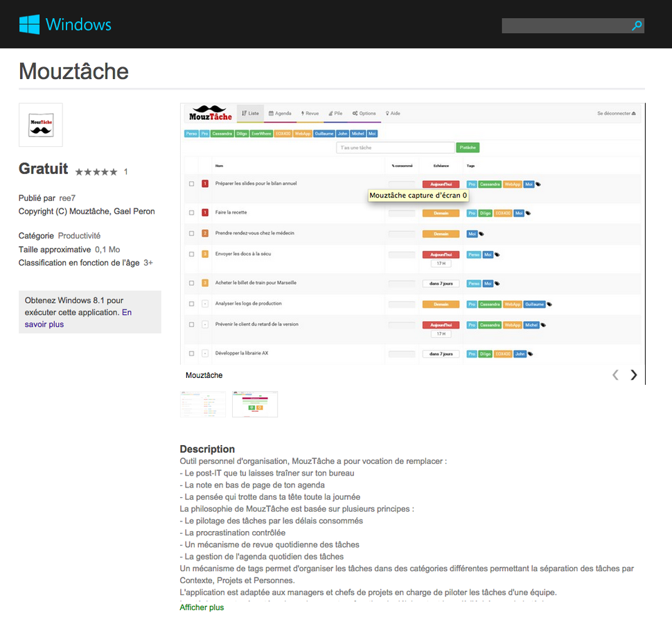
Task: Click '17 H' time on 'Envoyer les docs' row
Action: coord(441,263)
